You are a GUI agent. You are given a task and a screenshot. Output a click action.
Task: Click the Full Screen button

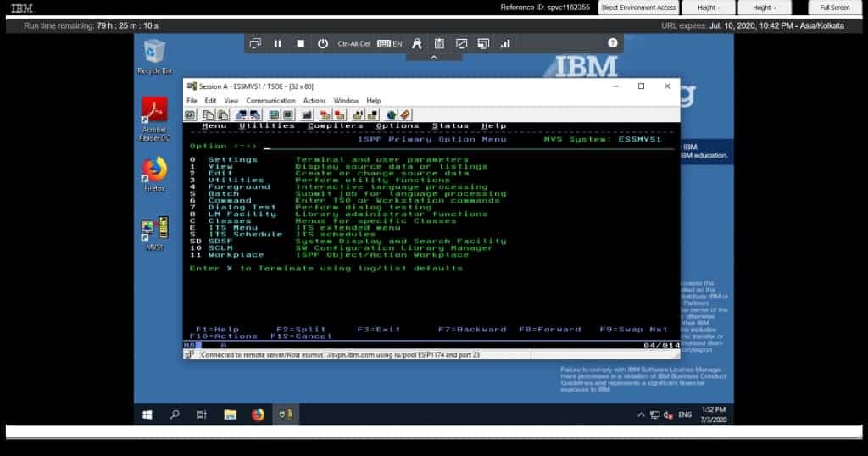[835, 8]
